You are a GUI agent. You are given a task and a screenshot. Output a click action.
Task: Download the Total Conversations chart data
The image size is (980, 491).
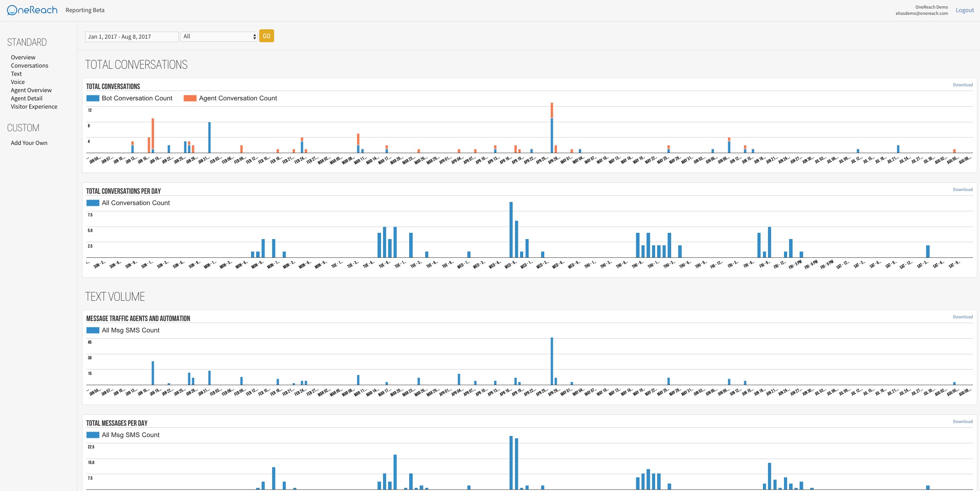coord(962,85)
